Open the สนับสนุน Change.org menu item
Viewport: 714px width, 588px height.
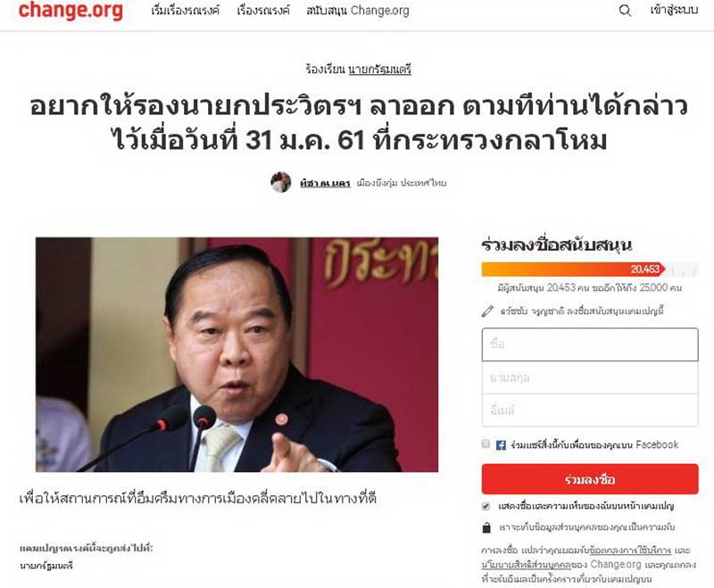[358, 11]
